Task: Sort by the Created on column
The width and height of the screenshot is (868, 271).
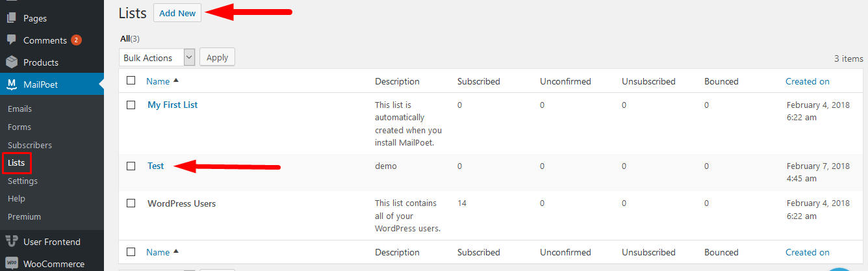Action: click(x=808, y=81)
